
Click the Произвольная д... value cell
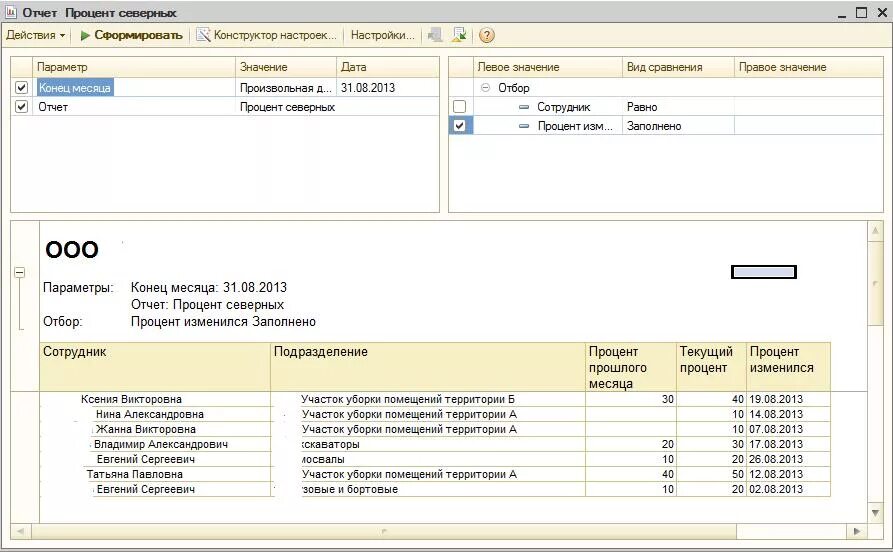[x=285, y=88]
